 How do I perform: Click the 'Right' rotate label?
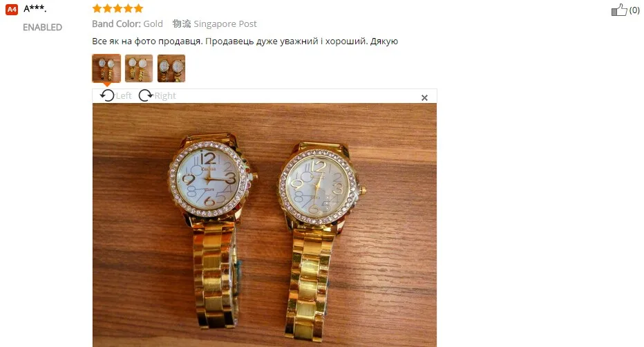click(165, 95)
